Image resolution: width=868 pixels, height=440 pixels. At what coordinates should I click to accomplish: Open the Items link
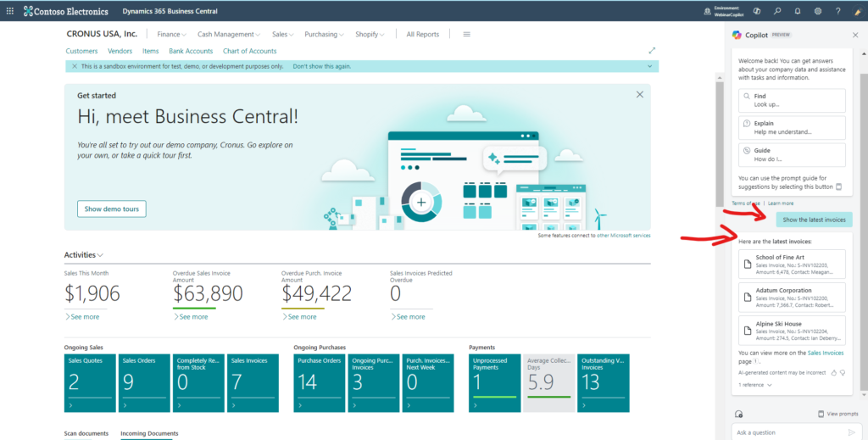[151, 51]
